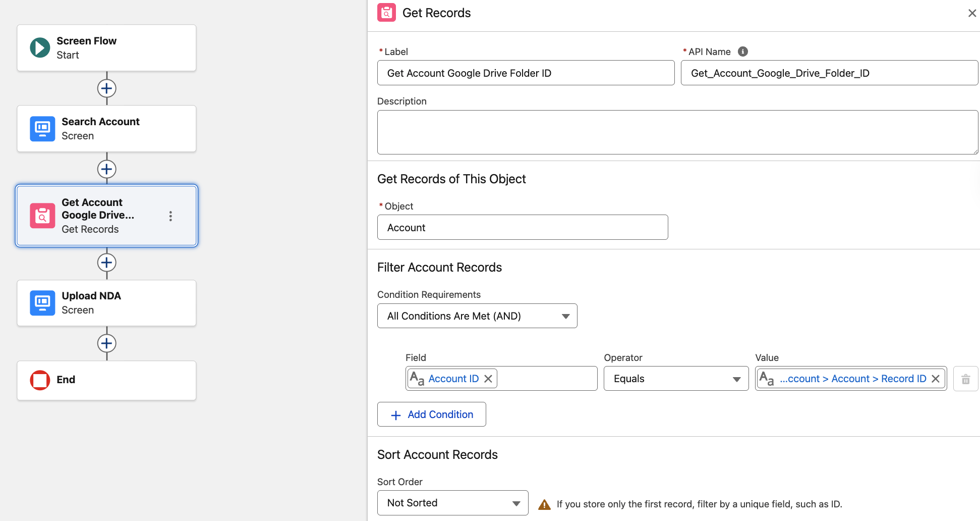View the API Name info tooltip icon
The height and width of the screenshot is (521, 980).
click(742, 51)
